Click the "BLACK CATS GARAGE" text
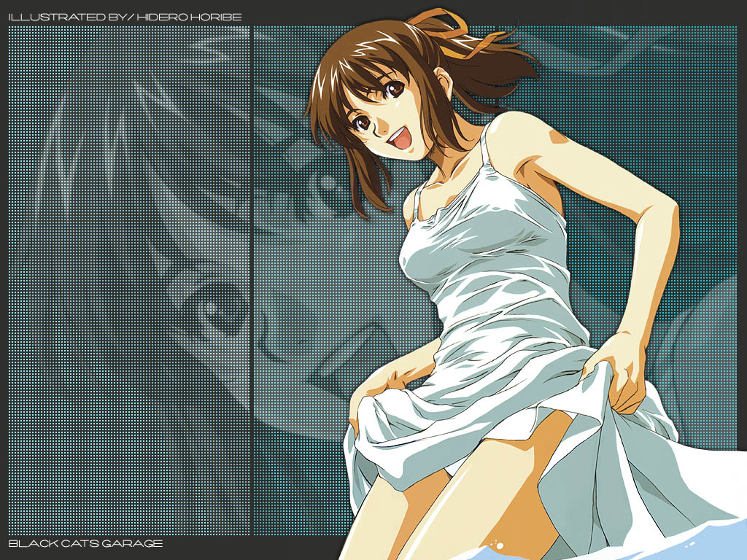Screen dimensions: 747x560 pos(85,543)
